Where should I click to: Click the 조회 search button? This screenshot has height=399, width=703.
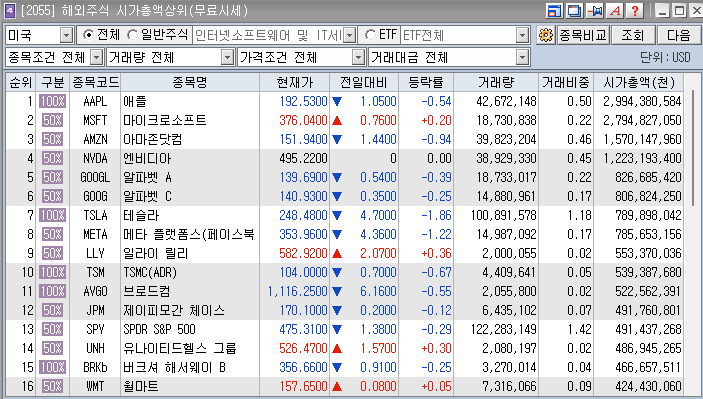pyautogui.click(x=633, y=35)
